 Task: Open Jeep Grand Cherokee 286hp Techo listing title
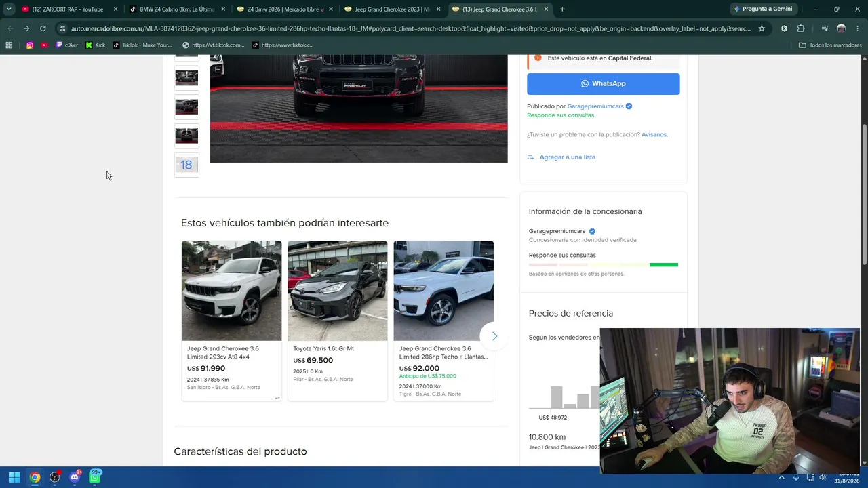pyautogui.click(x=443, y=352)
